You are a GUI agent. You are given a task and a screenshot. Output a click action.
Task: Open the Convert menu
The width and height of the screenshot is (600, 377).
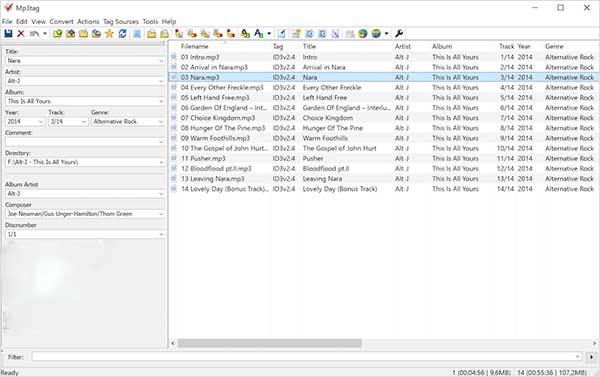(61, 21)
